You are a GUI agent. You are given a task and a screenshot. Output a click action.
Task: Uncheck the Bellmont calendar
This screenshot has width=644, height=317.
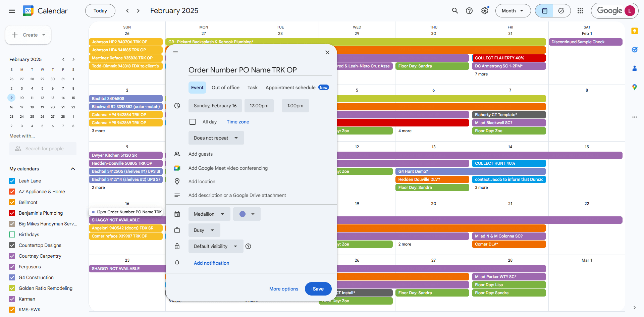coord(12,202)
